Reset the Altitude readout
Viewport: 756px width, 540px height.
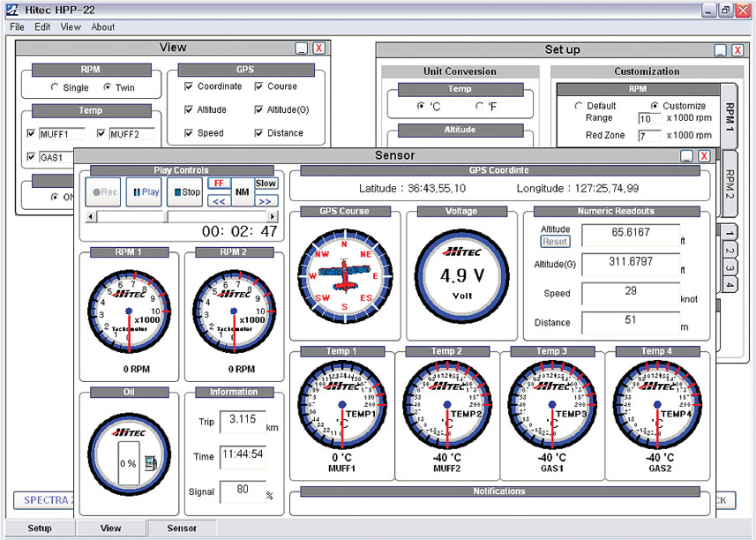[x=555, y=242]
